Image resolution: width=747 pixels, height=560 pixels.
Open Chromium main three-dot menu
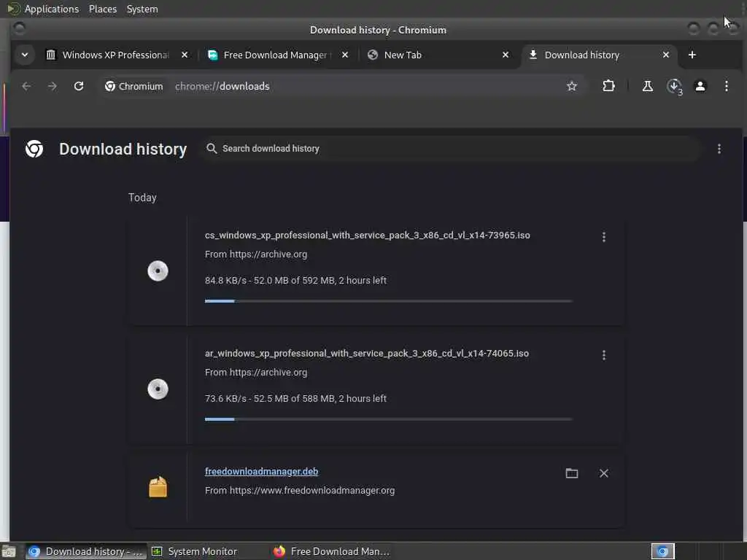[x=726, y=86]
